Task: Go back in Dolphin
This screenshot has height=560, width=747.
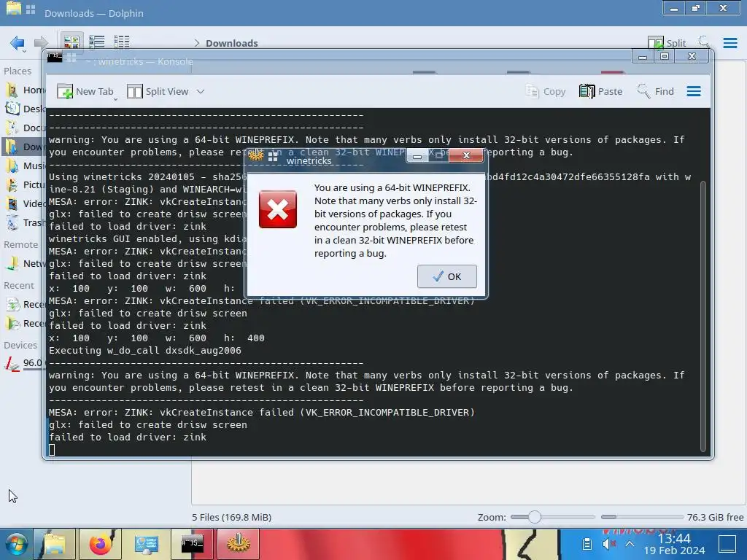Action: click(x=18, y=43)
